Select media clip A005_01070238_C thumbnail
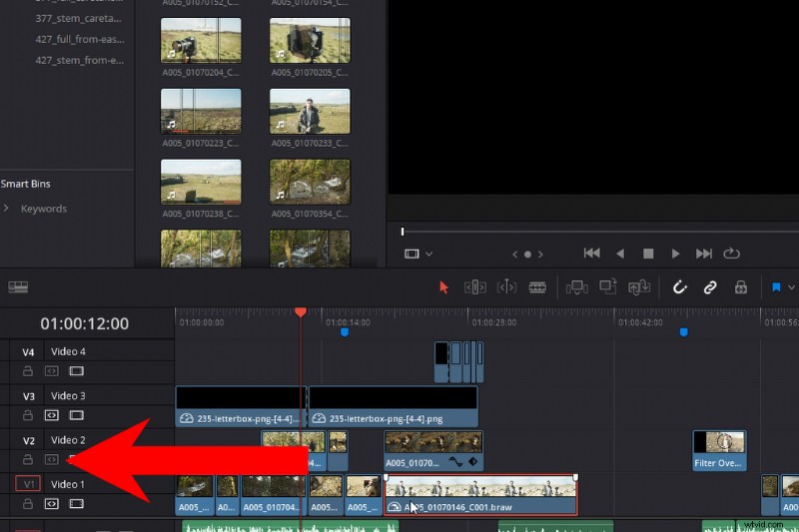Image resolution: width=799 pixels, height=532 pixels. 201,182
